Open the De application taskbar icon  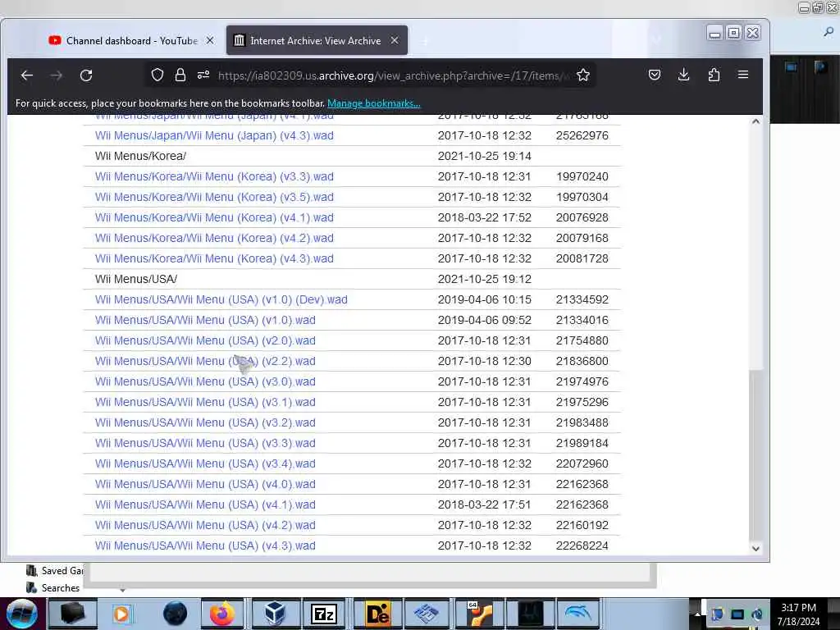377,614
